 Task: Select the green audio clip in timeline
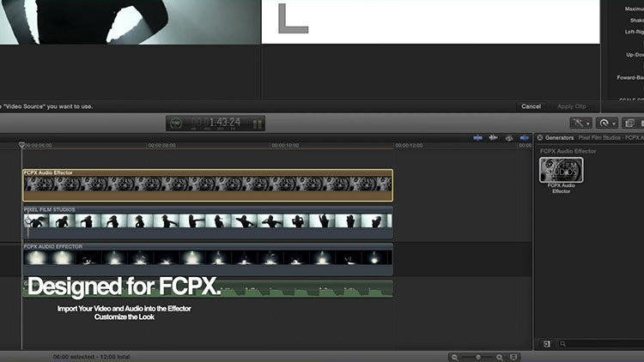[208, 288]
